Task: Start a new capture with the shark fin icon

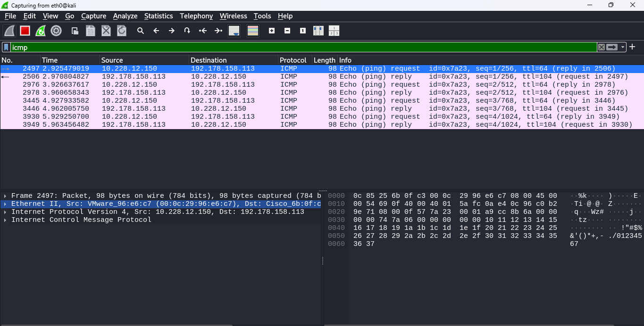Action: coord(9,31)
